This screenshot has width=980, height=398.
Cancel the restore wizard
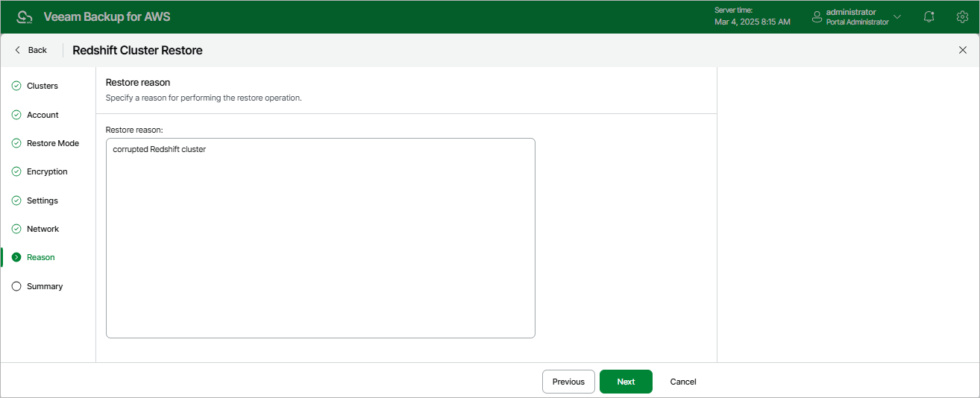coord(683,382)
